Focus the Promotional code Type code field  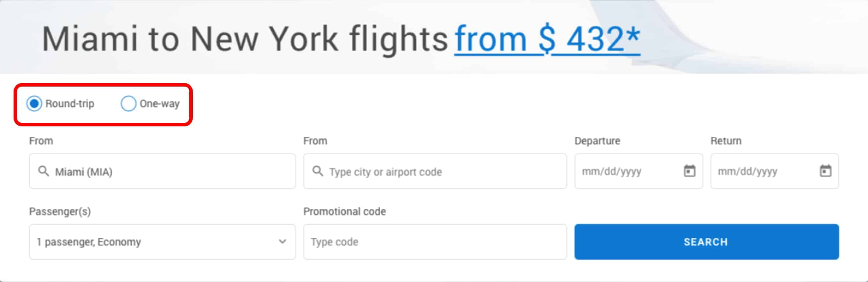coord(435,242)
